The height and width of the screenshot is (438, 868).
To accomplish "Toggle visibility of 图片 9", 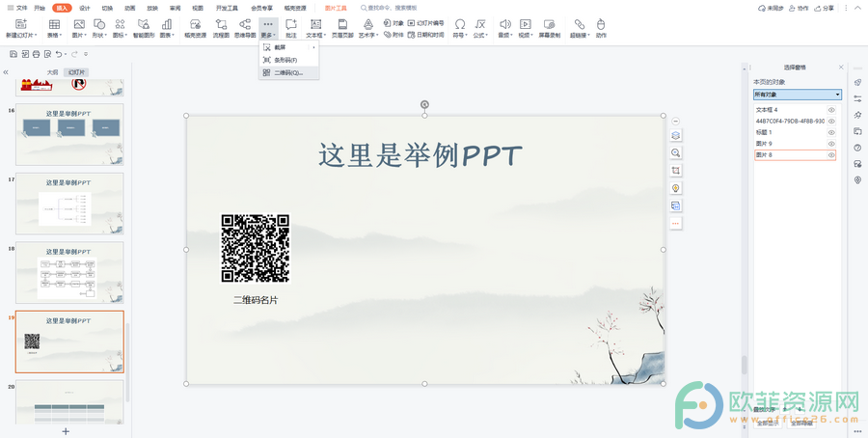I will 831,144.
